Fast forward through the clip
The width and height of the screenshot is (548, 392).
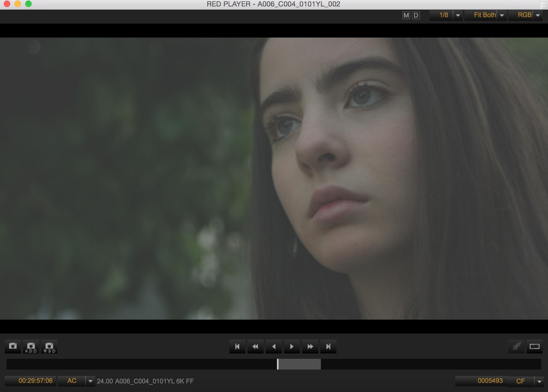[310, 346]
